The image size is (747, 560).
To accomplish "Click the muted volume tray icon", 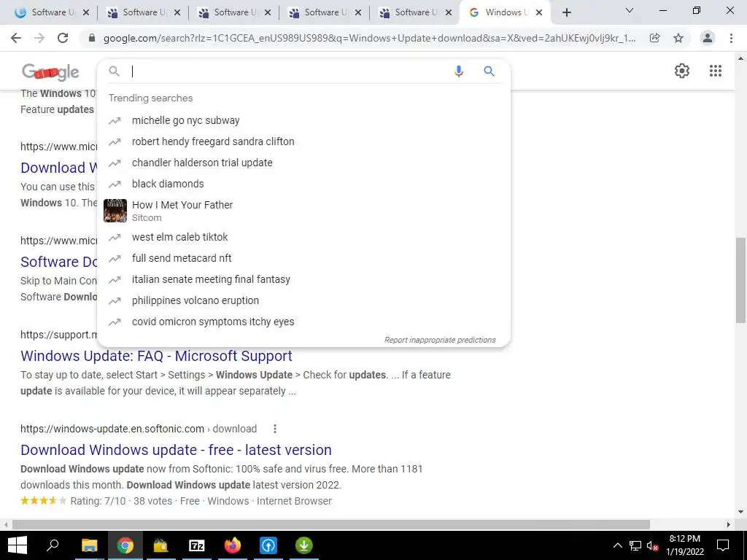I will coord(653,545).
